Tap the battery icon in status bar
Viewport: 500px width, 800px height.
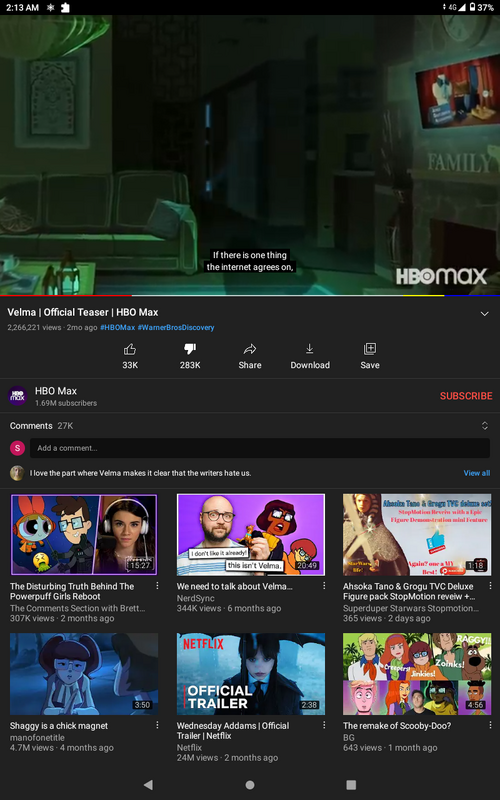click(473, 7)
